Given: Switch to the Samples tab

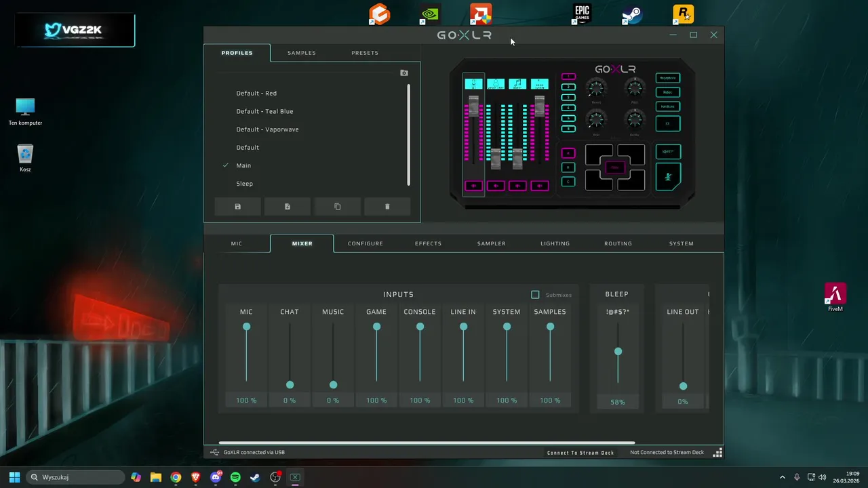Looking at the screenshot, I should [x=302, y=53].
